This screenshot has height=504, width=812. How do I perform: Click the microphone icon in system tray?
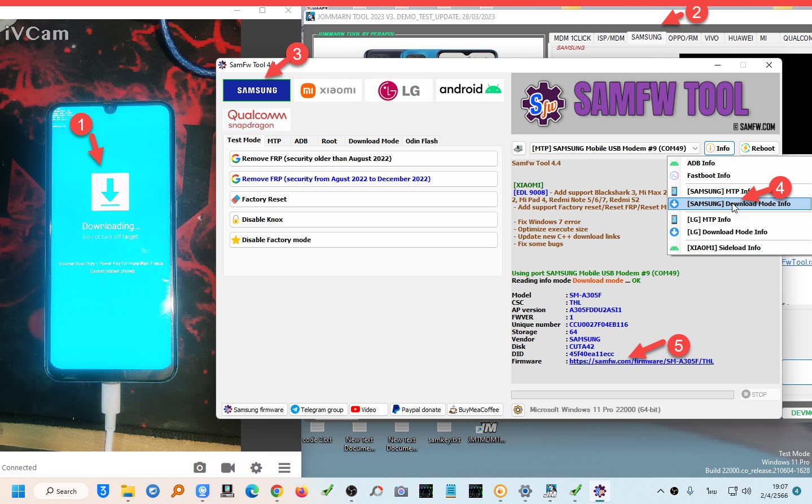coord(690,491)
